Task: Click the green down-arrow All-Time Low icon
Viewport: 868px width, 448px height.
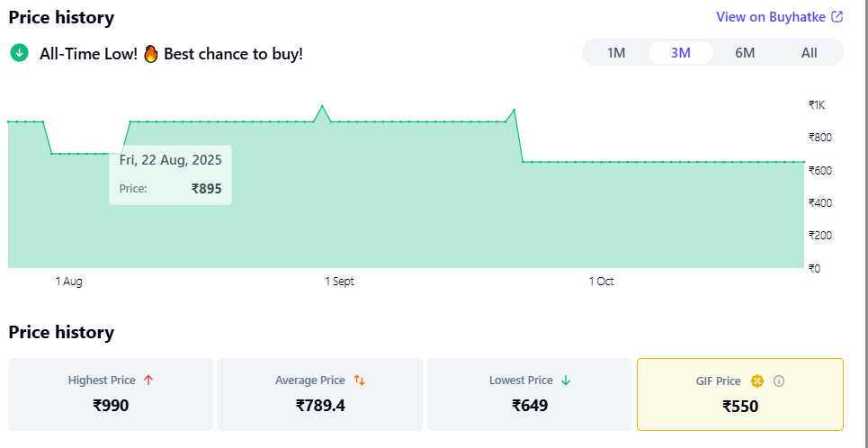Action: 19,53
